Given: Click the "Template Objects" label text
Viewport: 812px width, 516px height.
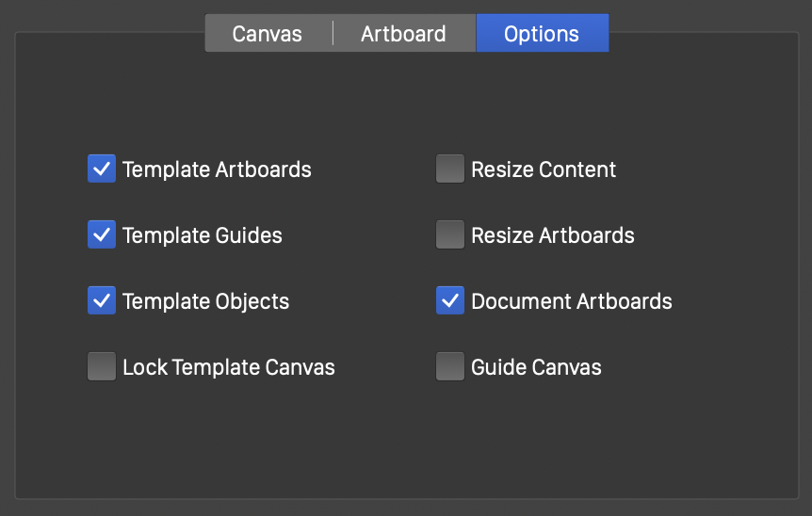Looking at the screenshot, I should (x=205, y=302).
